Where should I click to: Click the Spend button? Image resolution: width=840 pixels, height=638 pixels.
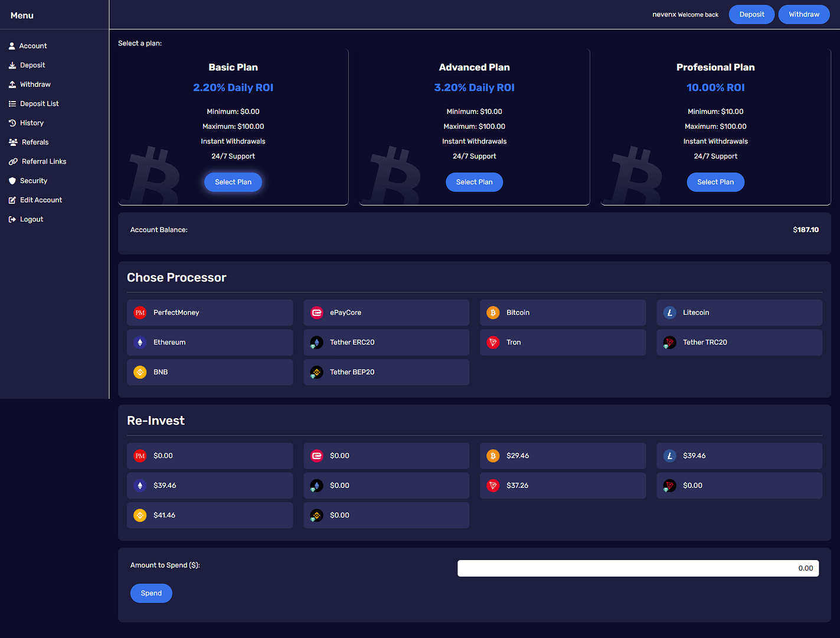point(151,593)
